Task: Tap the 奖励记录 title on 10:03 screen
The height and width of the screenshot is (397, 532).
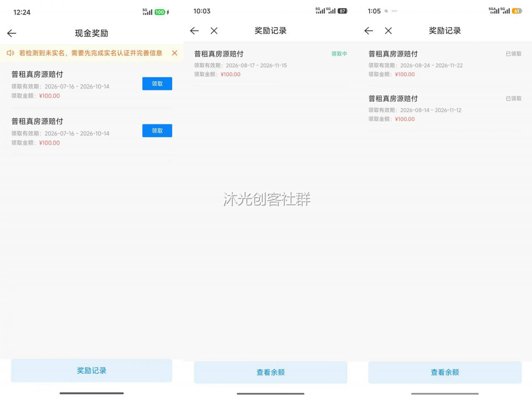Action: click(x=271, y=31)
